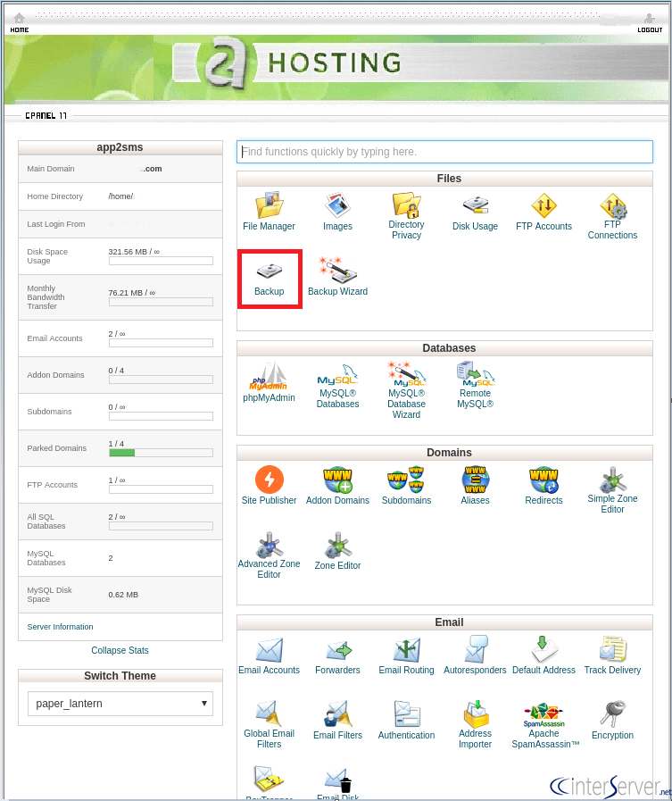Open Addon Domains in Domains section
This screenshot has width=672, height=801.
pyautogui.click(x=337, y=485)
